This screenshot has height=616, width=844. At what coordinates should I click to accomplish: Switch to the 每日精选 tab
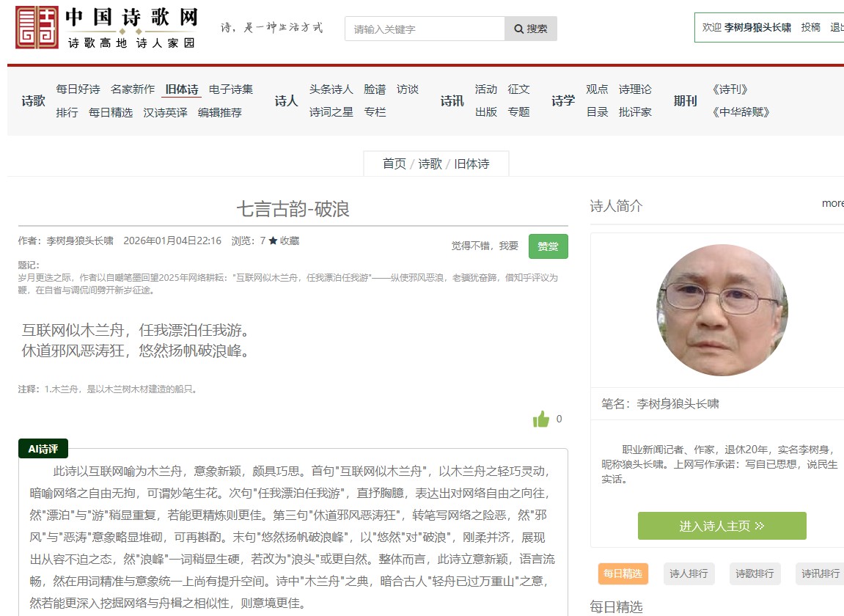click(x=623, y=573)
